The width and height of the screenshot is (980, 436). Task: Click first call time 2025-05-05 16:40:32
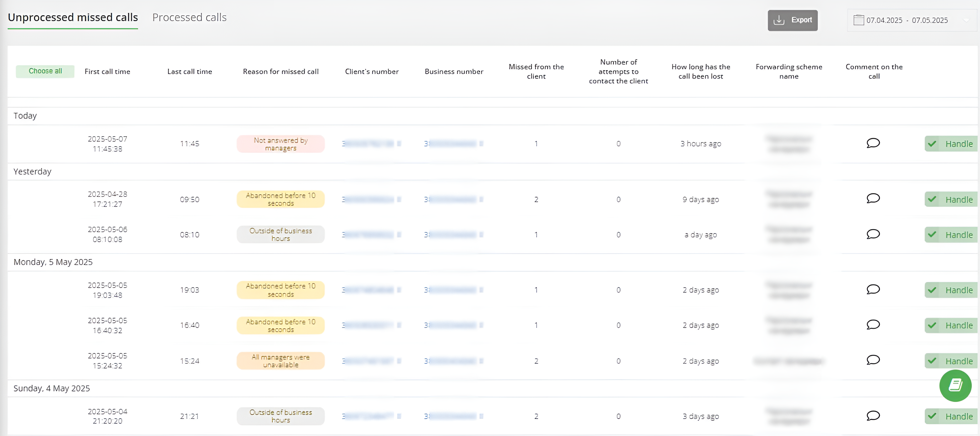point(107,325)
